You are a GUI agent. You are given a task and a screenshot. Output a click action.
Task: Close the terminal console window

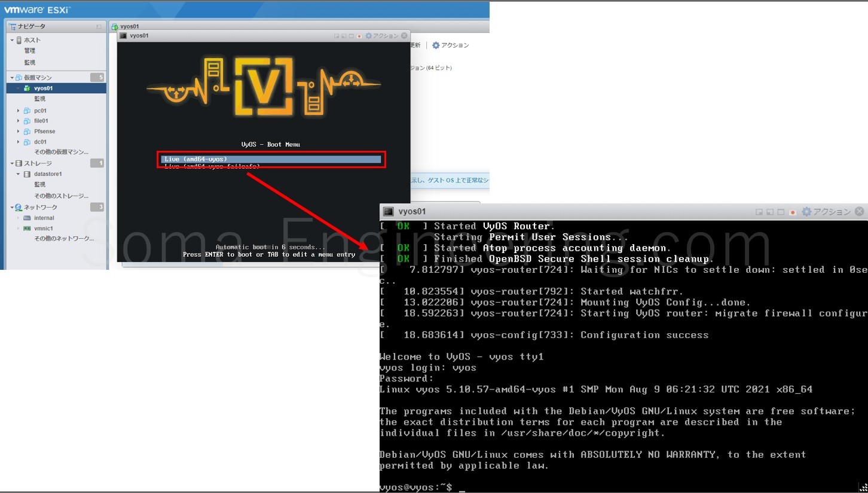tap(859, 212)
